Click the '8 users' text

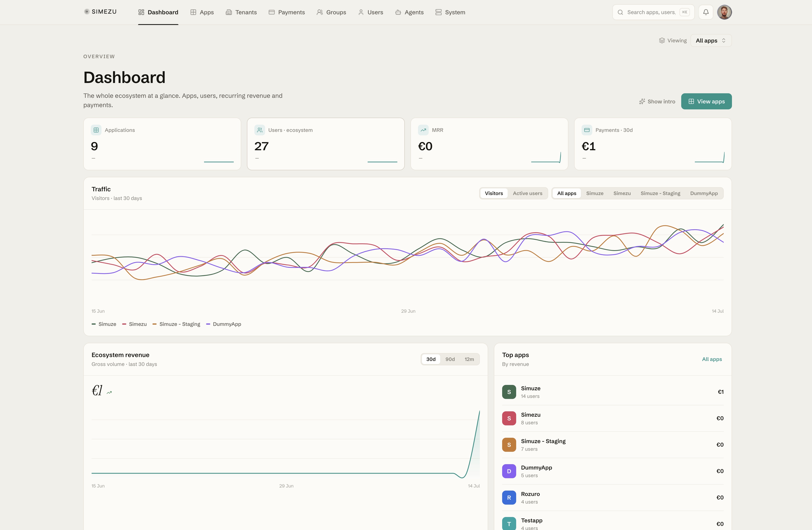[x=529, y=423]
